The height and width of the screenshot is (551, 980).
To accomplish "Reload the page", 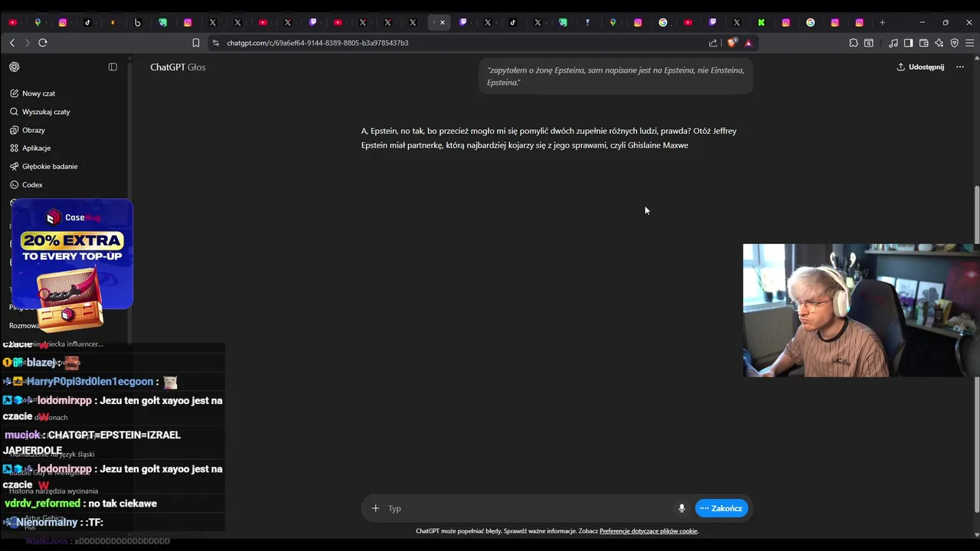I will coord(43,43).
